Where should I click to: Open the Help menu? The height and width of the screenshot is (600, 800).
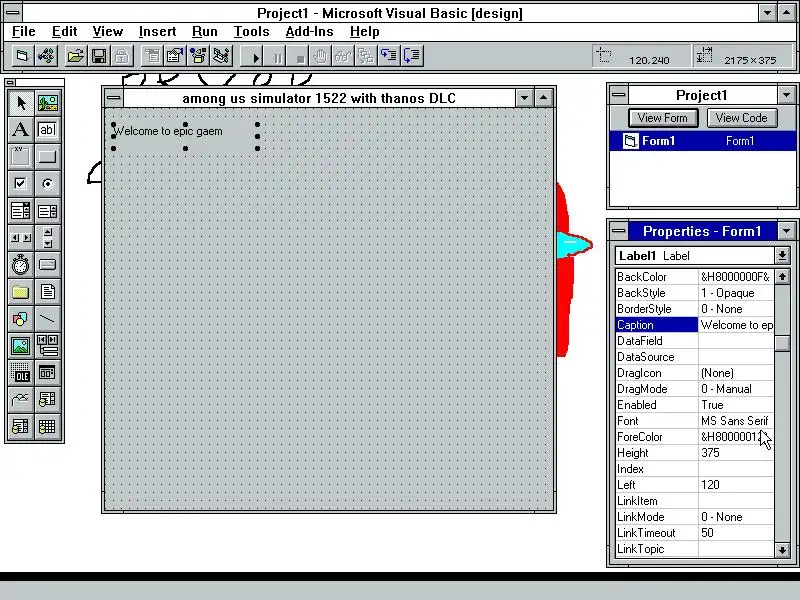pyautogui.click(x=364, y=32)
